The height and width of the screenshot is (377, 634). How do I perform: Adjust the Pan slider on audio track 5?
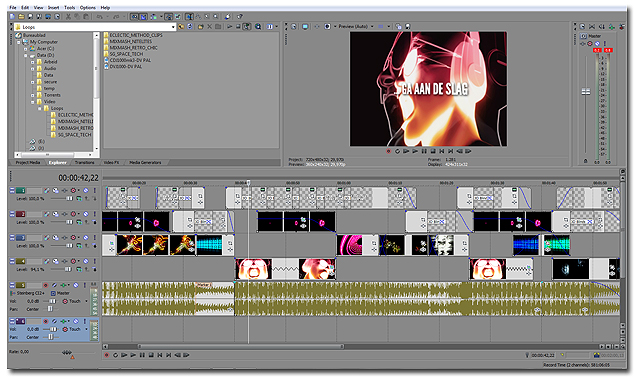coord(50,309)
